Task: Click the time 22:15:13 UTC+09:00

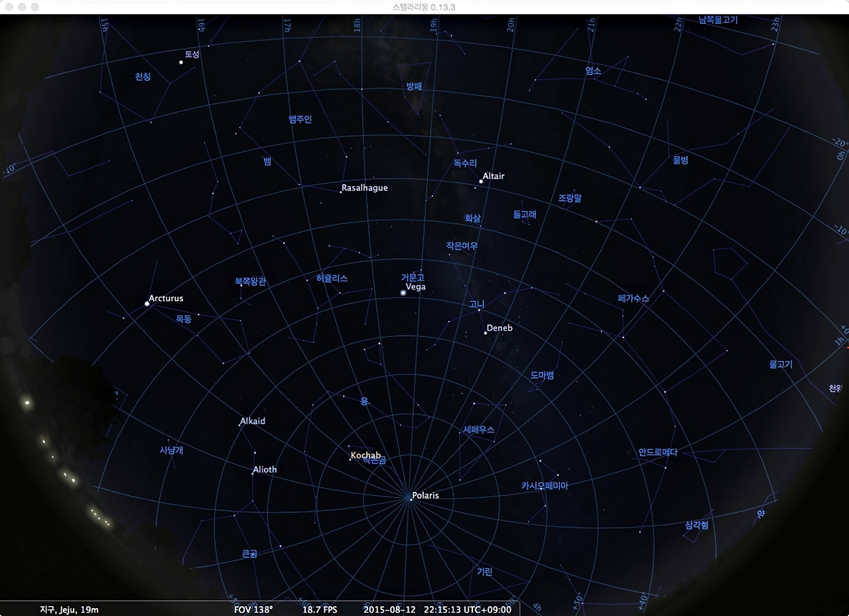Action: (468, 609)
